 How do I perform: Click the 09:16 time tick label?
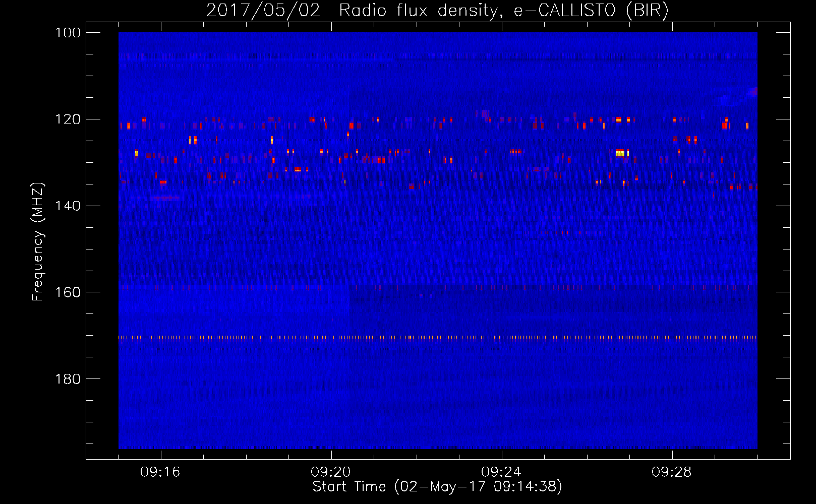(x=160, y=472)
